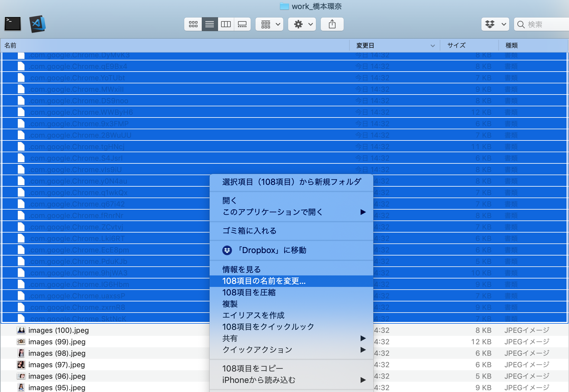Choose 108項目の名前を変更... from context menu
569x392 pixels.
(x=264, y=281)
